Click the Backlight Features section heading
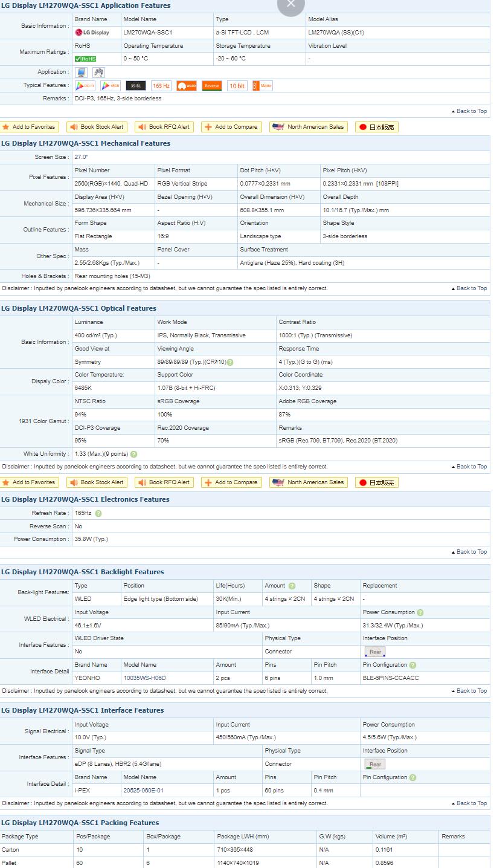This screenshot has height=868, width=494. [x=83, y=572]
